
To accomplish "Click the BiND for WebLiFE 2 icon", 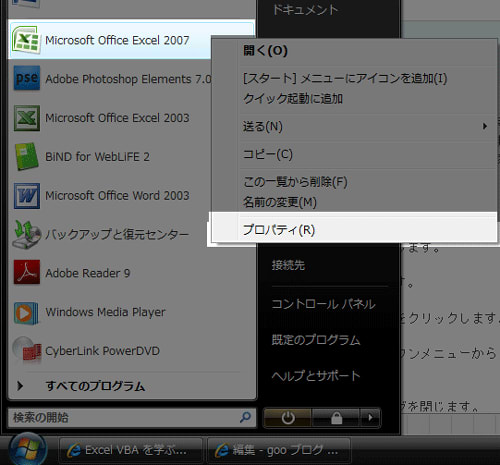I will point(27,157).
